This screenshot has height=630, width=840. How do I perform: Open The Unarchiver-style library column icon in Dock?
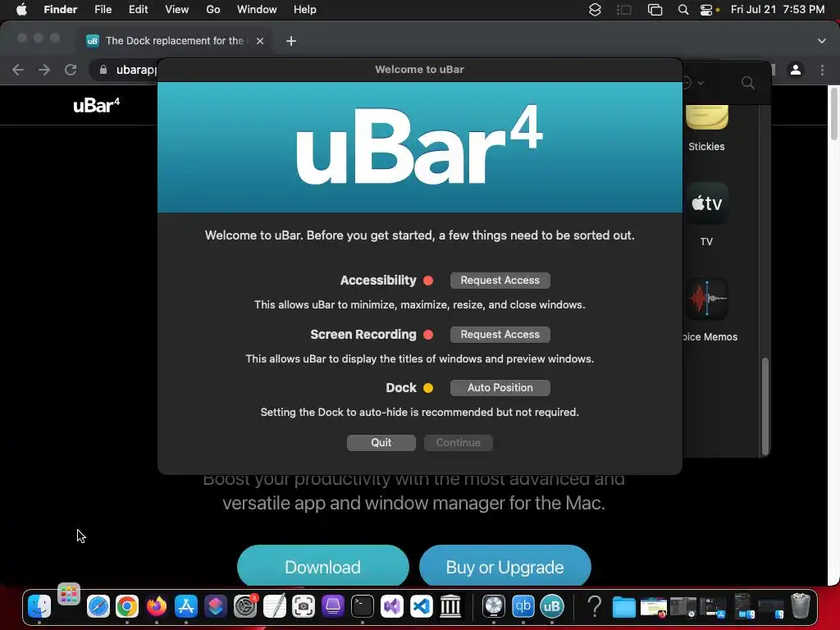(x=450, y=606)
